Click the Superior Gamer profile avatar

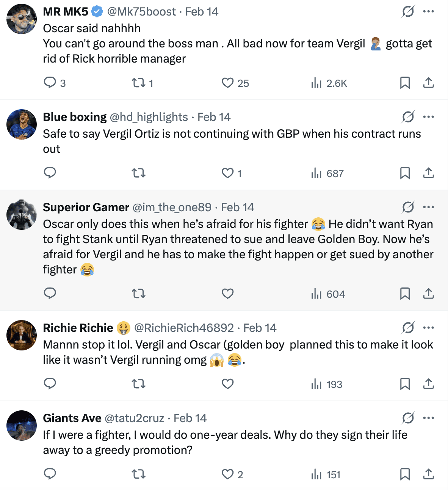coord(22,215)
